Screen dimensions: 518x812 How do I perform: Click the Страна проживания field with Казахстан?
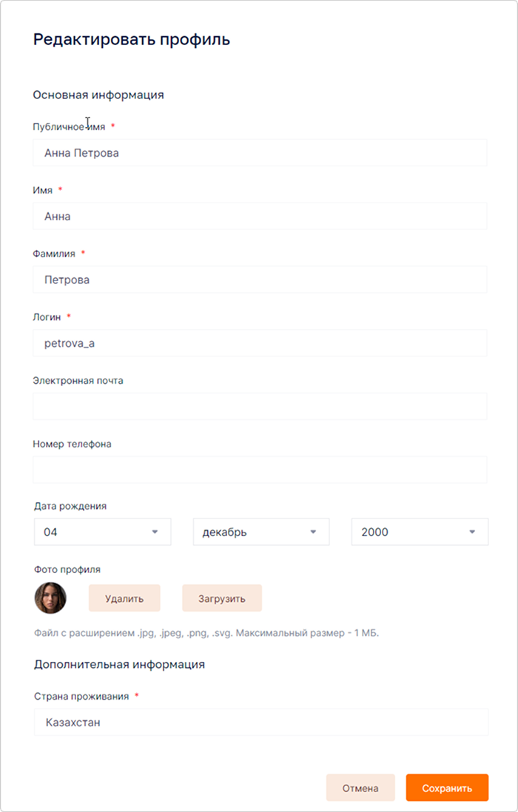261,722
